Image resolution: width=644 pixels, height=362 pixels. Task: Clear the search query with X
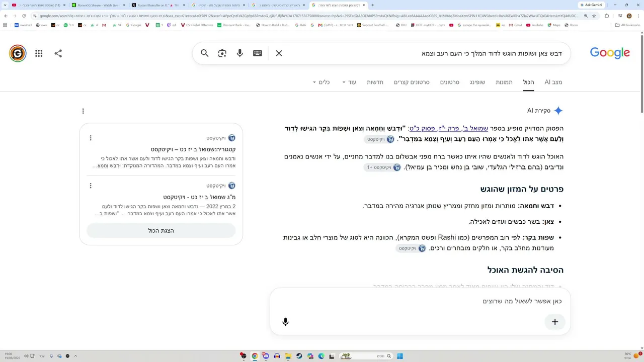coord(279,53)
